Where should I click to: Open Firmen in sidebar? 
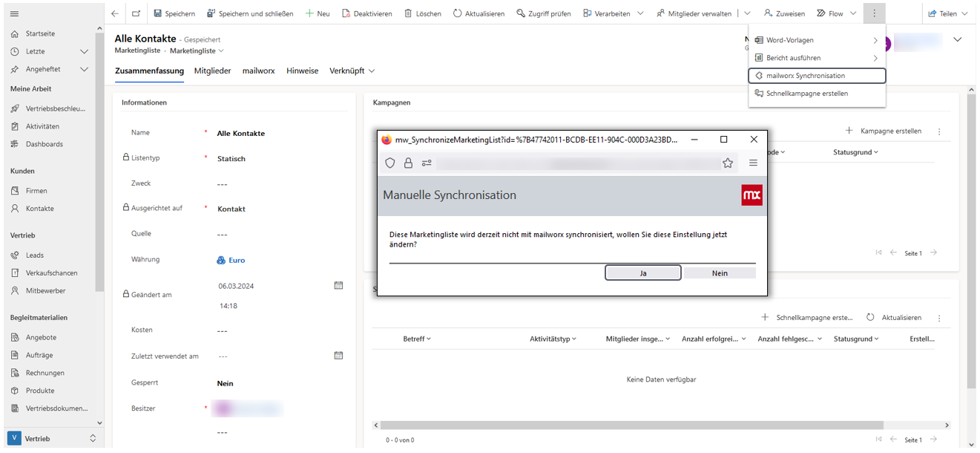click(36, 191)
